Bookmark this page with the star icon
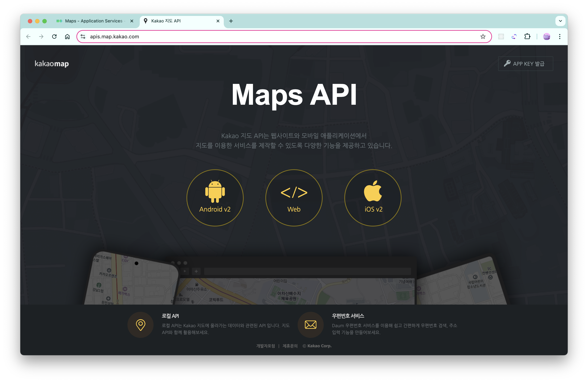 click(483, 37)
